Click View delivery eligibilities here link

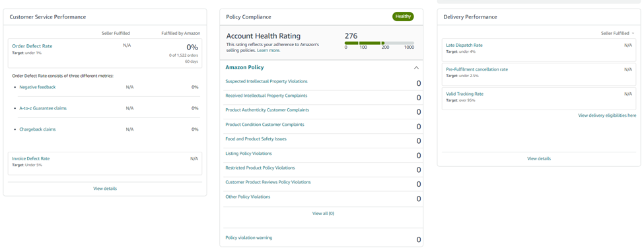[607, 115]
